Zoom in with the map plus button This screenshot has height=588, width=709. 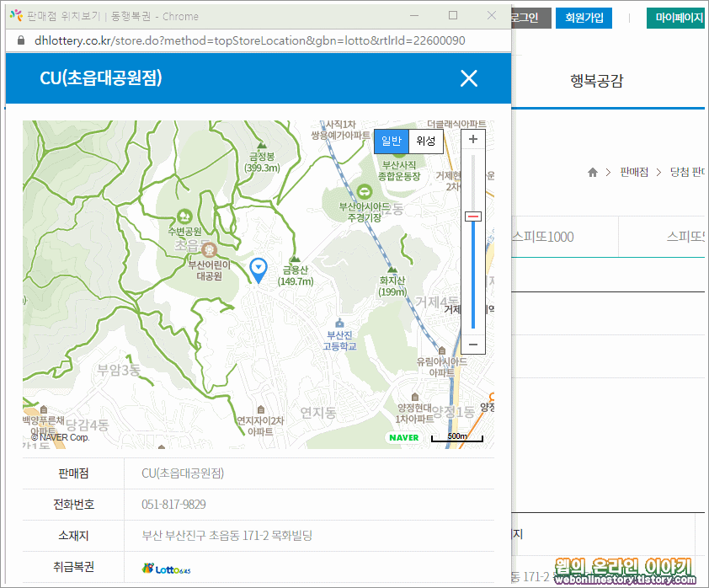click(473, 139)
